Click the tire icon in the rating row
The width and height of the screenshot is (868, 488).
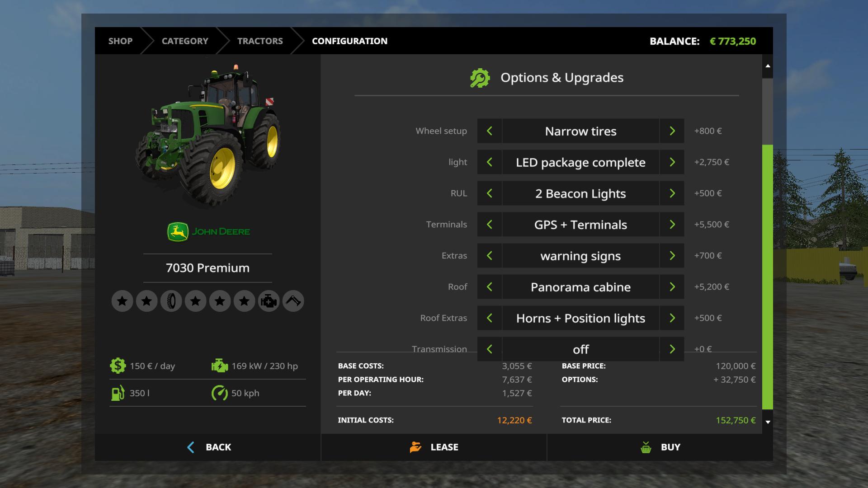[x=171, y=301]
